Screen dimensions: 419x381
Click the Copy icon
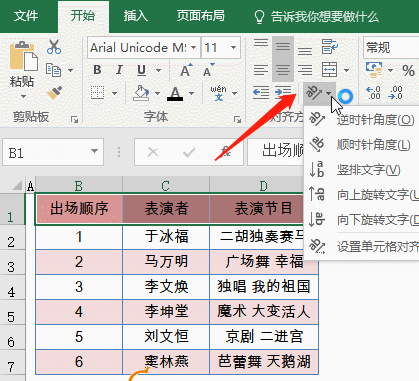click(53, 70)
